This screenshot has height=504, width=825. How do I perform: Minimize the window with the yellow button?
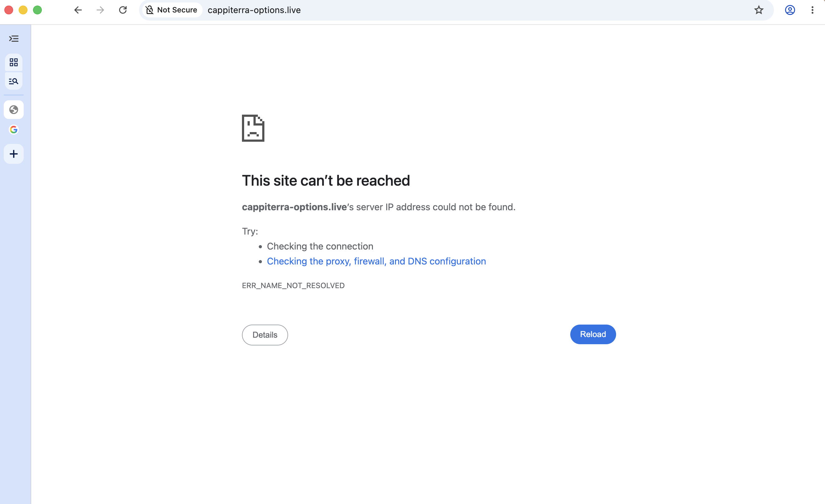[23, 10]
